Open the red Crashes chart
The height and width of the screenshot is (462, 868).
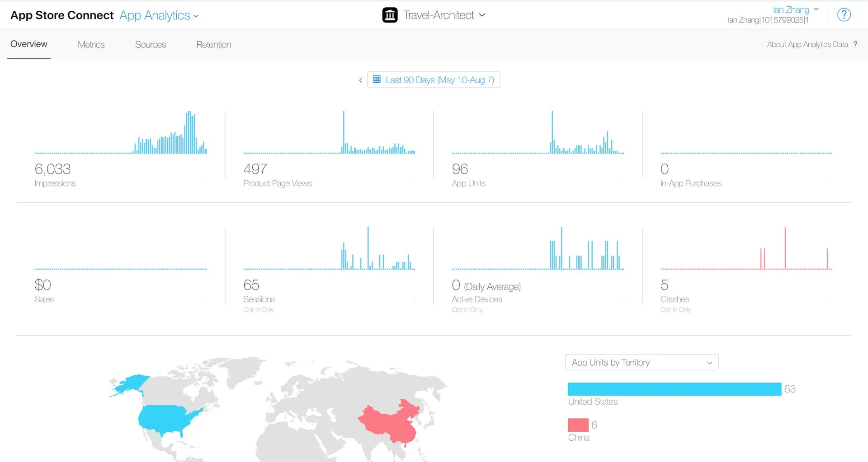[746, 249]
